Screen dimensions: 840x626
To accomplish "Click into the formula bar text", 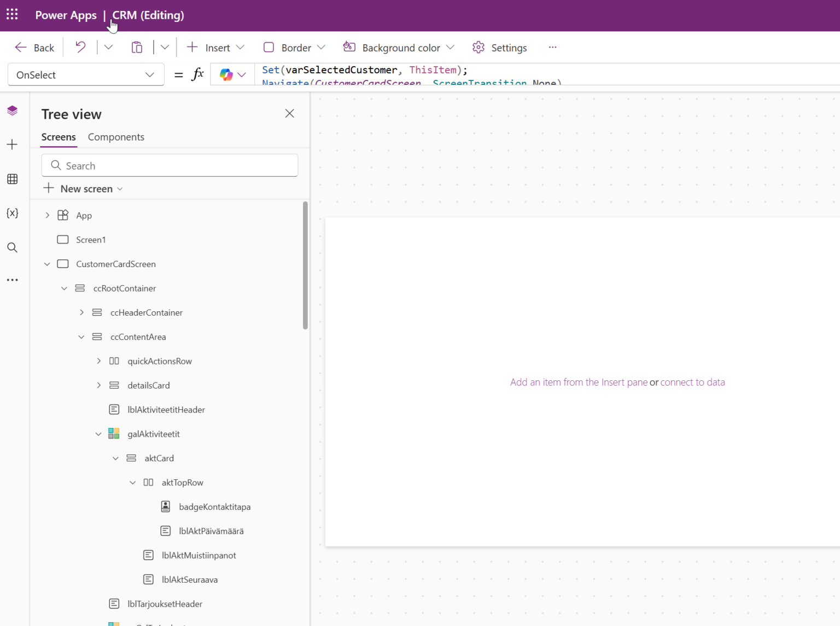I will (x=547, y=75).
